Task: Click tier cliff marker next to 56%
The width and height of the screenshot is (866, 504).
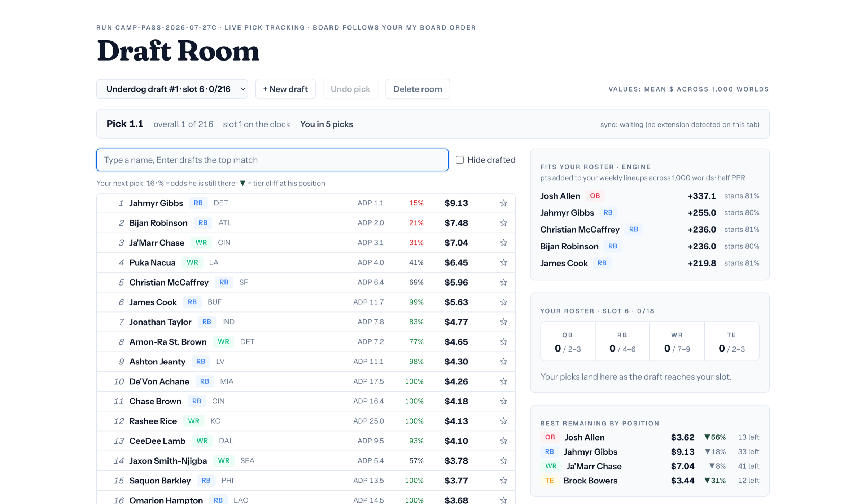Action: click(707, 437)
